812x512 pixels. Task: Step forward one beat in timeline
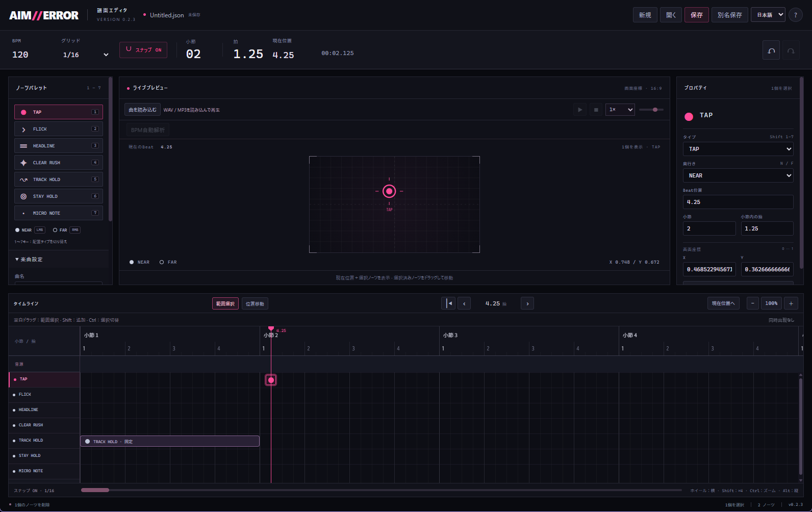click(527, 303)
